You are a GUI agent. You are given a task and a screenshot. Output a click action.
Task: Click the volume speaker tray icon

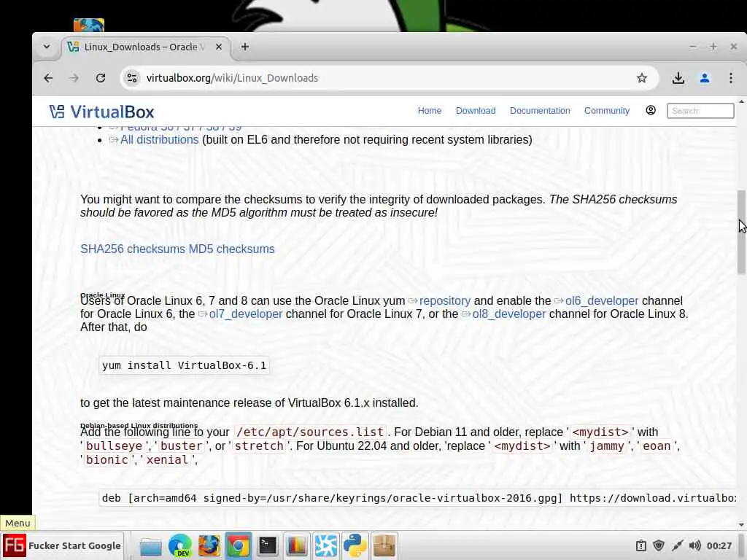695,545
